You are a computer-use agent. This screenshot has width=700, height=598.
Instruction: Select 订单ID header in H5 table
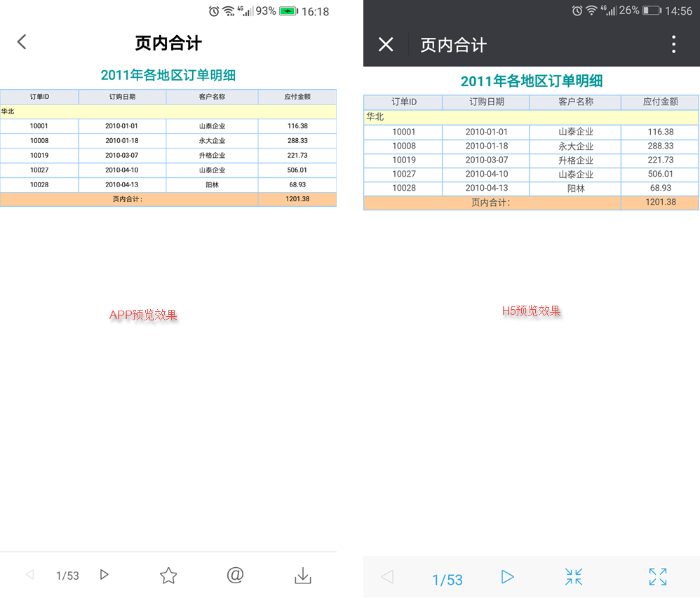pos(403,102)
